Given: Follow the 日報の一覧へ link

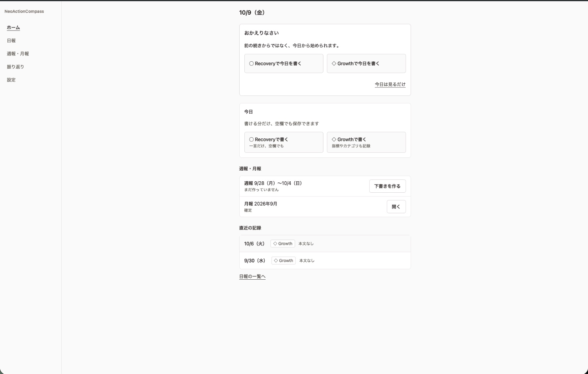Looking at the screenshot, I should [252, 276].
